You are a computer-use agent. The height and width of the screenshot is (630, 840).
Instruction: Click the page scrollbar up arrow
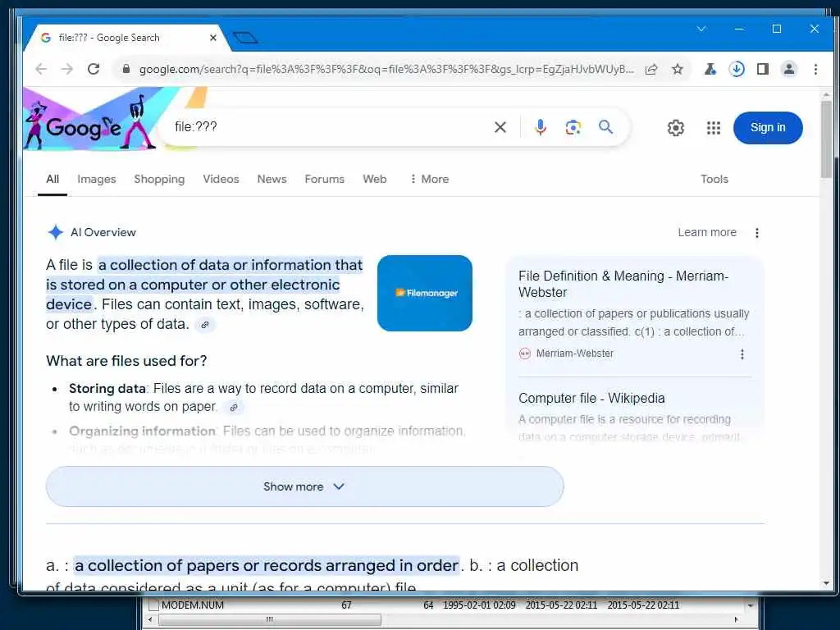[x=827, y=95]
